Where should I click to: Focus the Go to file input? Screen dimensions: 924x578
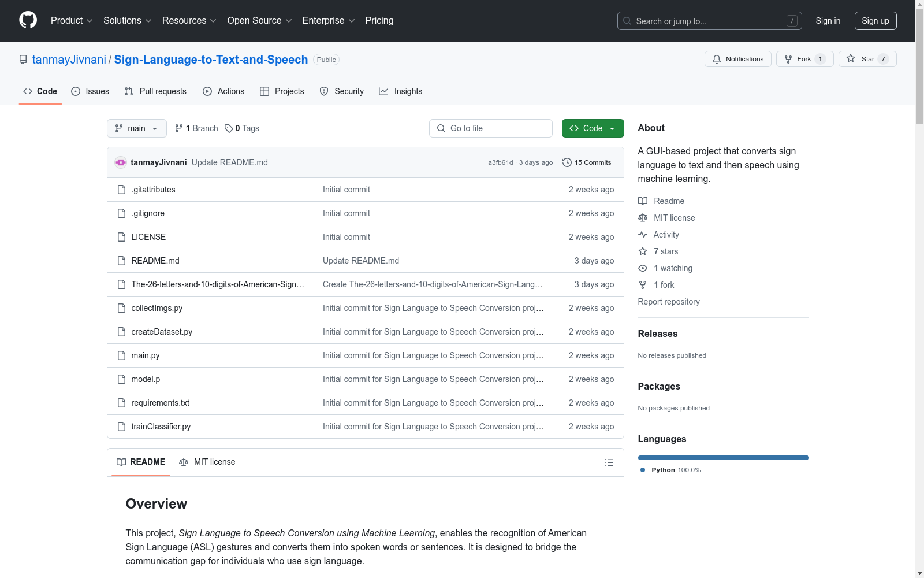pyautogui.click(x=491, y=128)
